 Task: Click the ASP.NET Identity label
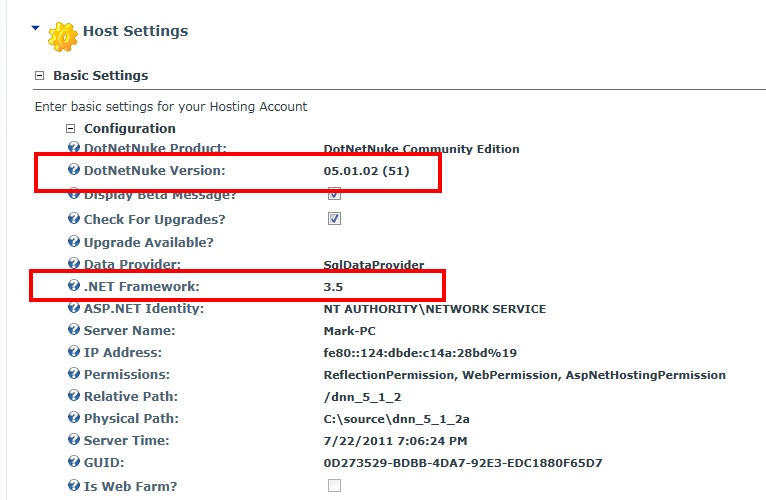click(x=144, y=308)
